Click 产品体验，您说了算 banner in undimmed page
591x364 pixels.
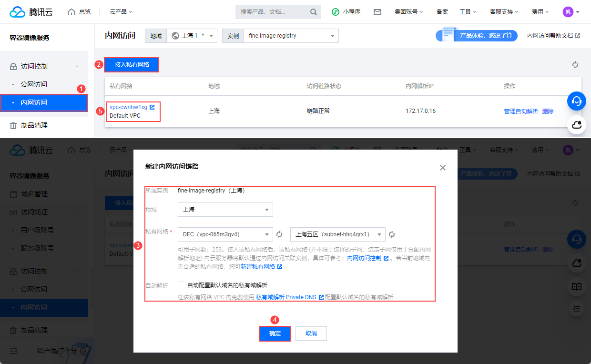[477, 35]
